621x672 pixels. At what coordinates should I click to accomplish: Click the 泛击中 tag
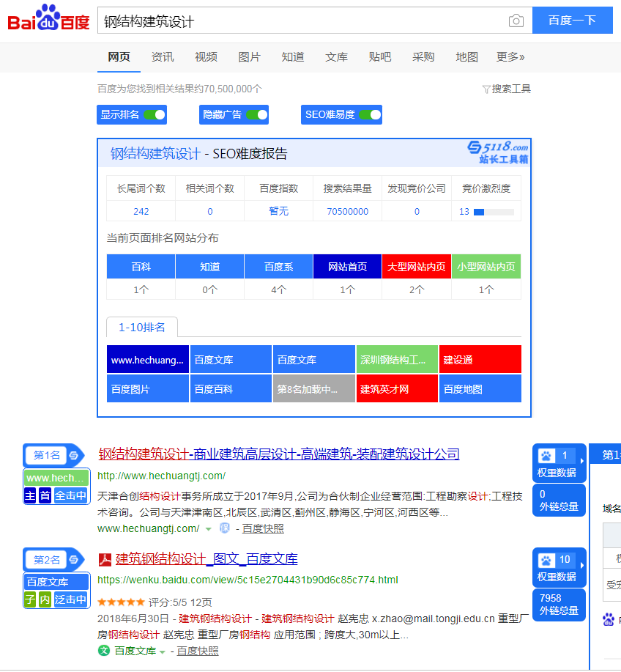click(x=71, y=599)
